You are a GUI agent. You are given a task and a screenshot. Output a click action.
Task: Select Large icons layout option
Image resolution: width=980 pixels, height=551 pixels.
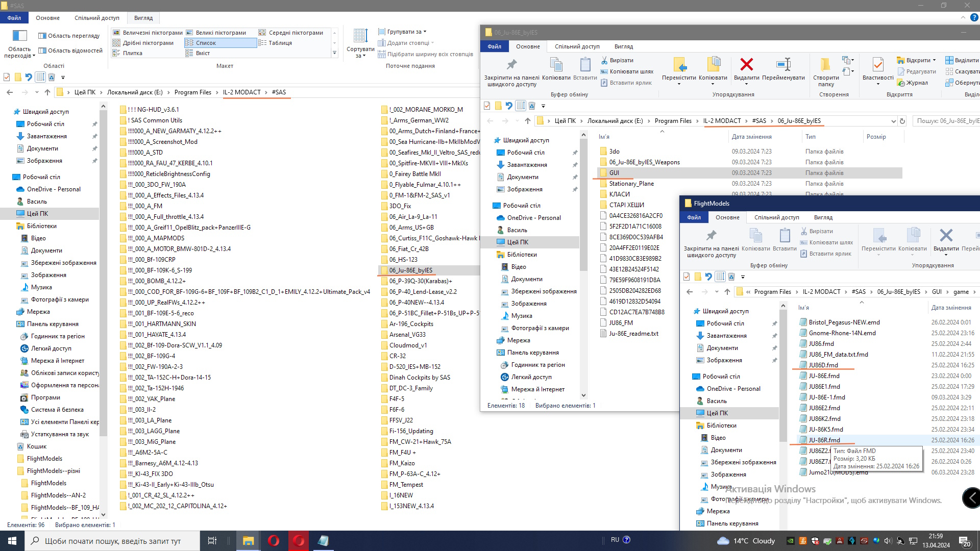(220, 33)
